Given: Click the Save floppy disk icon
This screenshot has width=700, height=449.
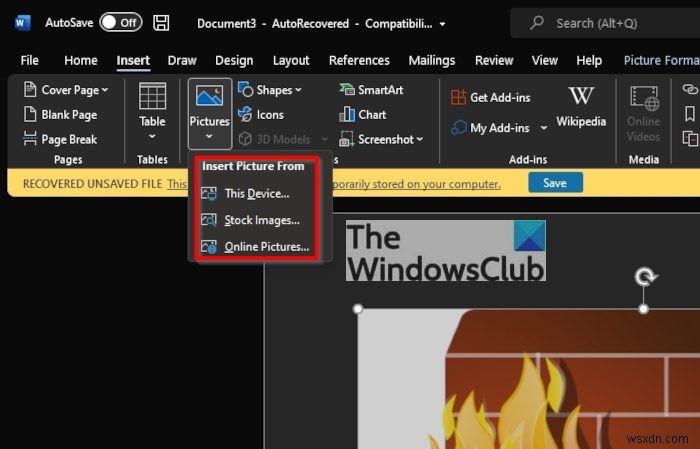Looking at the screenshot, I should (161, 23).
